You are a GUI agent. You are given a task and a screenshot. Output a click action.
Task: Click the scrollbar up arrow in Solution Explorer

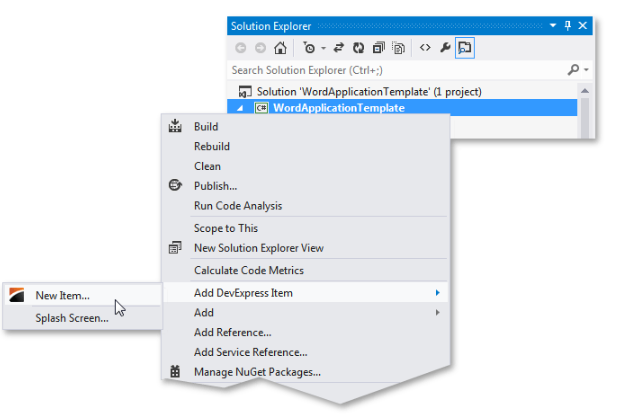click(585, 91)
